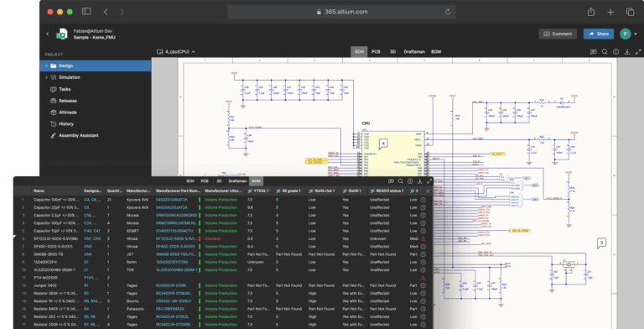Click the Comment button
This screenshot has height=329, width=644.
point(558,34)
